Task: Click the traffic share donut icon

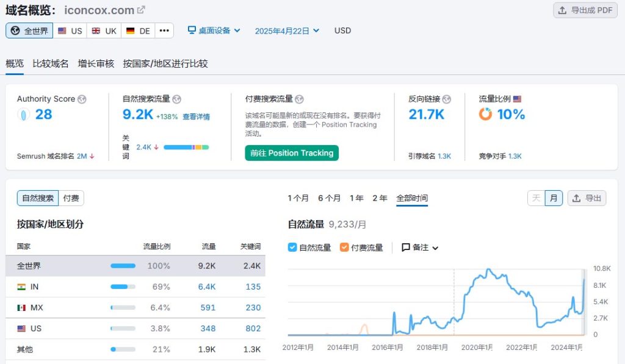Action: pyautogui.click(x=485, y=114)
